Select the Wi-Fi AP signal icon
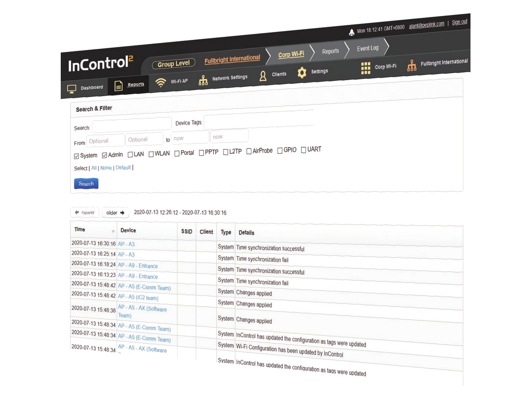Image resolution: width=532 pixels, height=399 pixels. (161, 82)
